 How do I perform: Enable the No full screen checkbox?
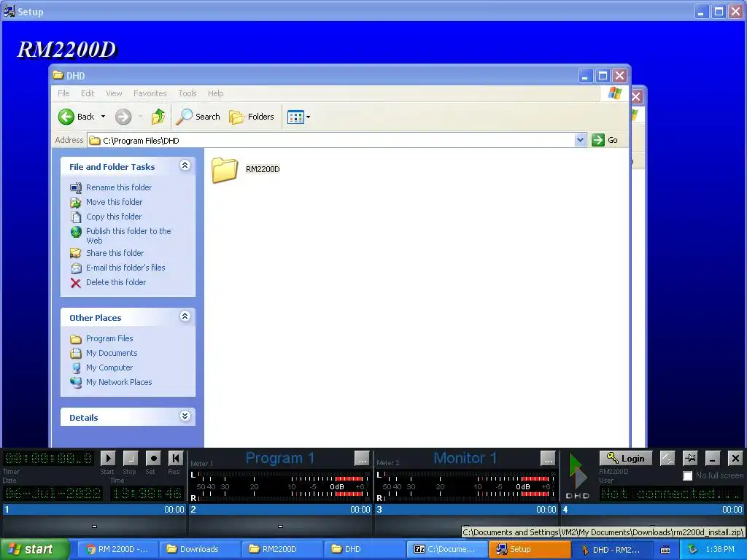click(687, 475)
